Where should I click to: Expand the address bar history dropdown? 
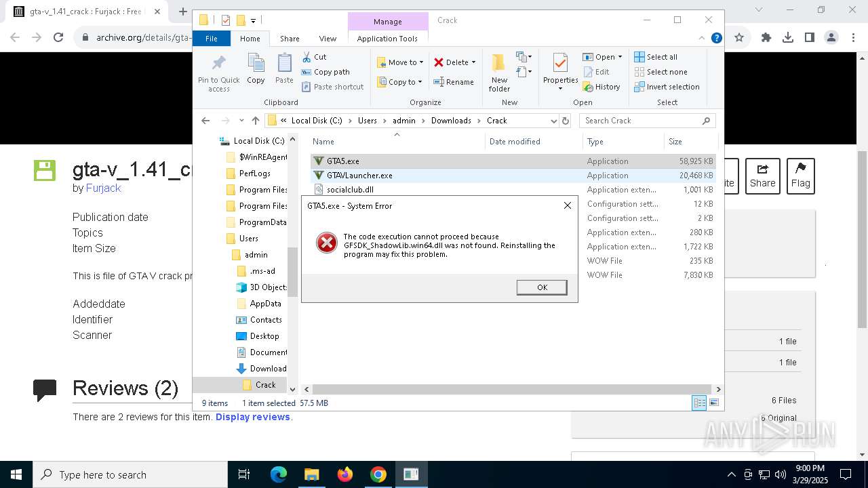tap(554, 121)
